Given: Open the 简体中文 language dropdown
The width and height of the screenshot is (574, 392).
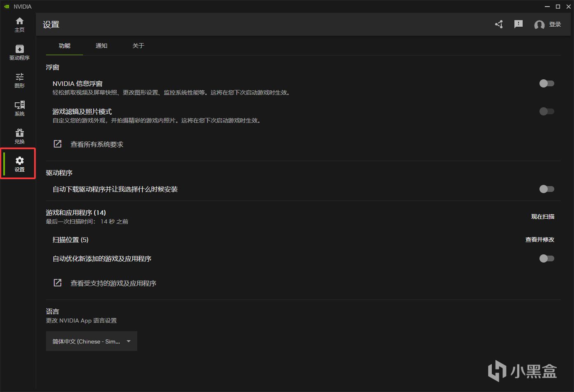Looking at the screenshot, I should click(x=92, y=341).
